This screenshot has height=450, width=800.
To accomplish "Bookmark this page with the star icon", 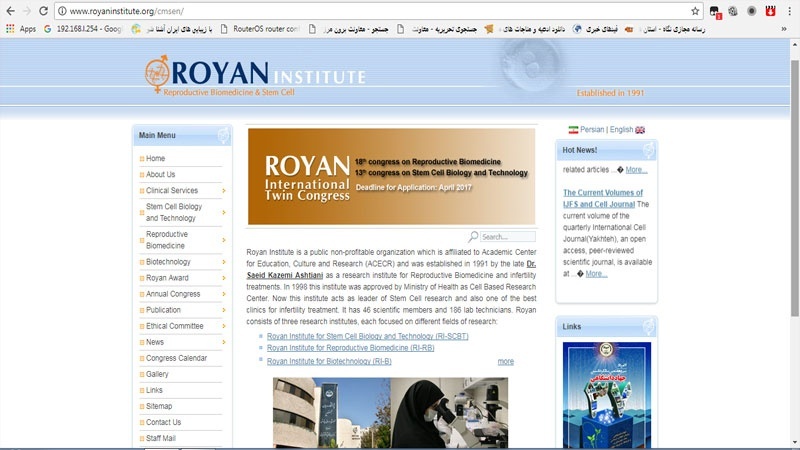I will pyautogui.click(x=695, y=10).
